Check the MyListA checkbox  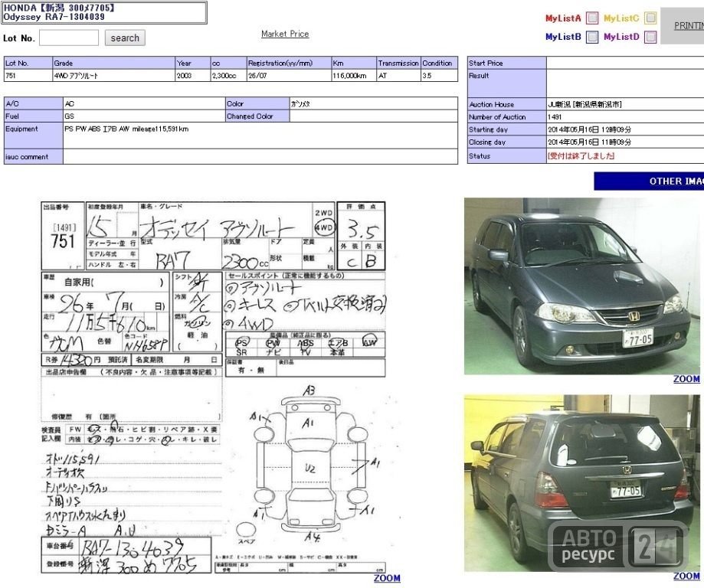point(593,18)
